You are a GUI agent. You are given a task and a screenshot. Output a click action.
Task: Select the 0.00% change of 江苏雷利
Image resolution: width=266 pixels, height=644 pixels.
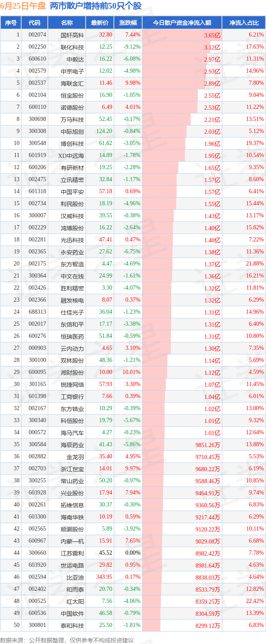[133, 553]
